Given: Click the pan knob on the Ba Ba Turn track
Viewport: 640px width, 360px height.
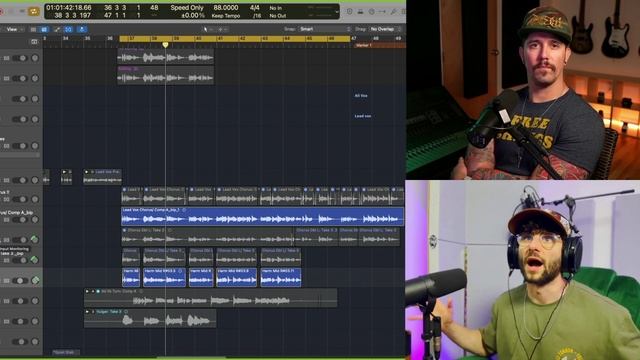Looking at the screenshot, I should tap(35, 301).
